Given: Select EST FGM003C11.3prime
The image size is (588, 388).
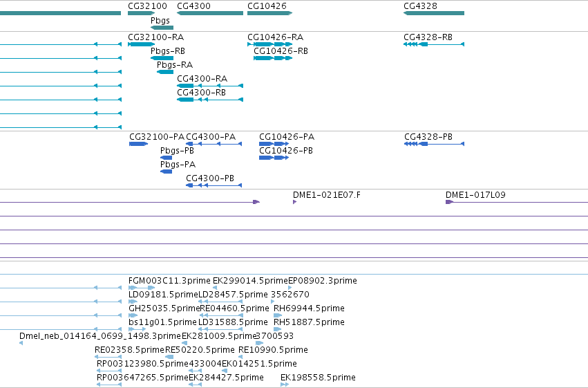Looking at the screenshot, I should tap(142, 288).
